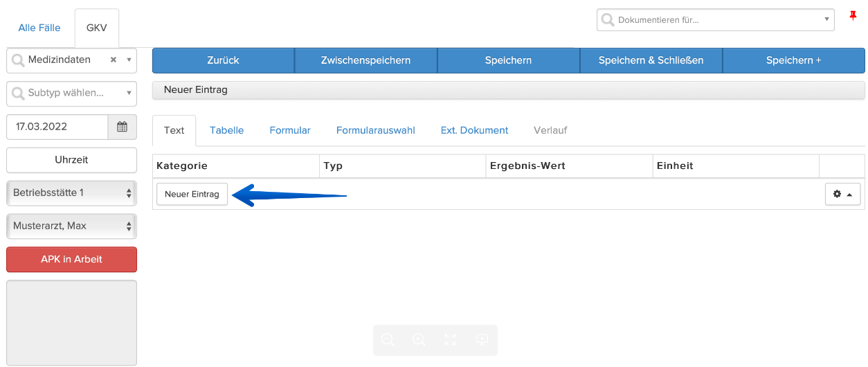868x367 pixels.
Task: Open the calendar date picker icon
Action: tap(123, 127)
